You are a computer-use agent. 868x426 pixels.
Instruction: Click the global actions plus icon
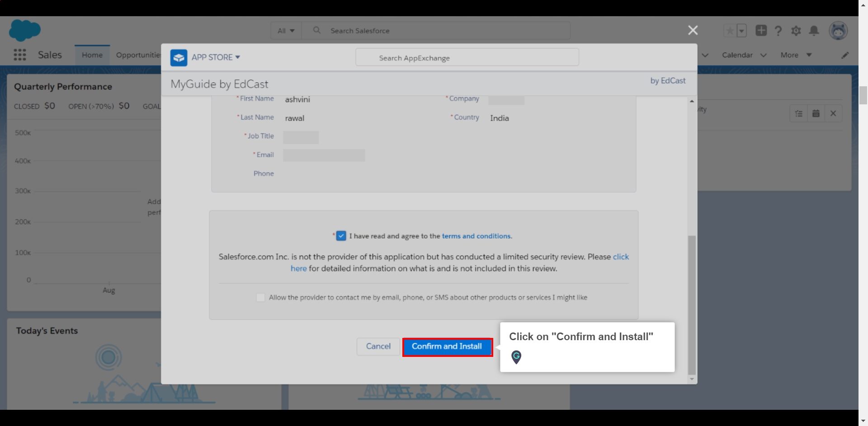(761, 30)
